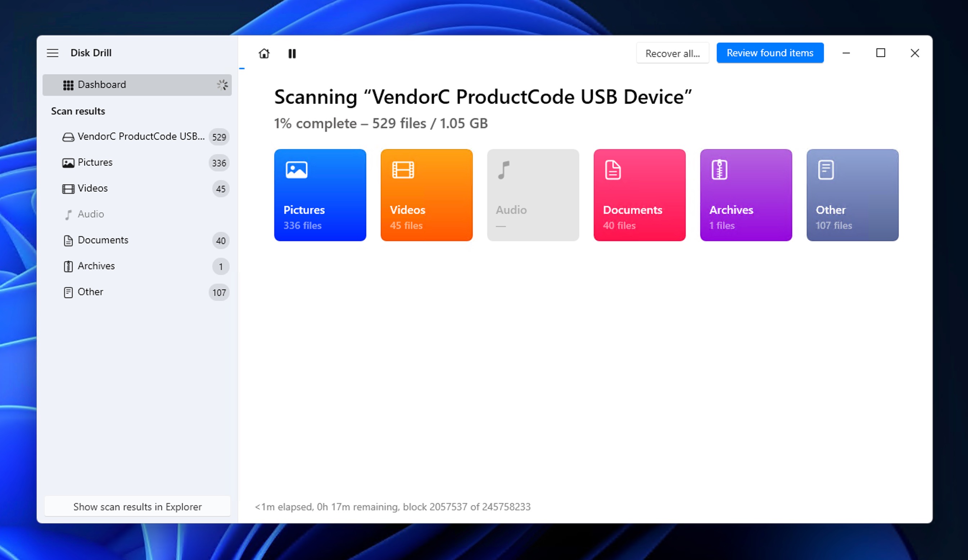Select Dashboard in the sidebar
The width and height of the screenshot is (968, 560).
[101, 85]
